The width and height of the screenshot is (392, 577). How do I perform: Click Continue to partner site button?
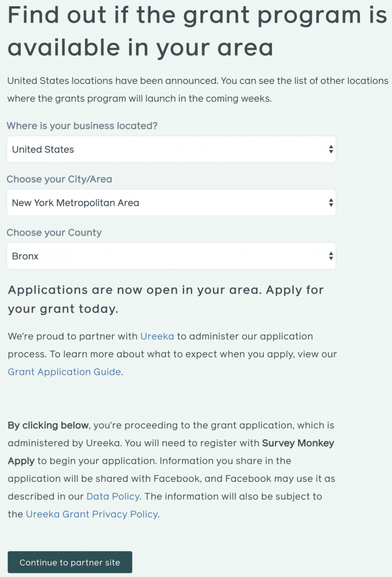70,562
